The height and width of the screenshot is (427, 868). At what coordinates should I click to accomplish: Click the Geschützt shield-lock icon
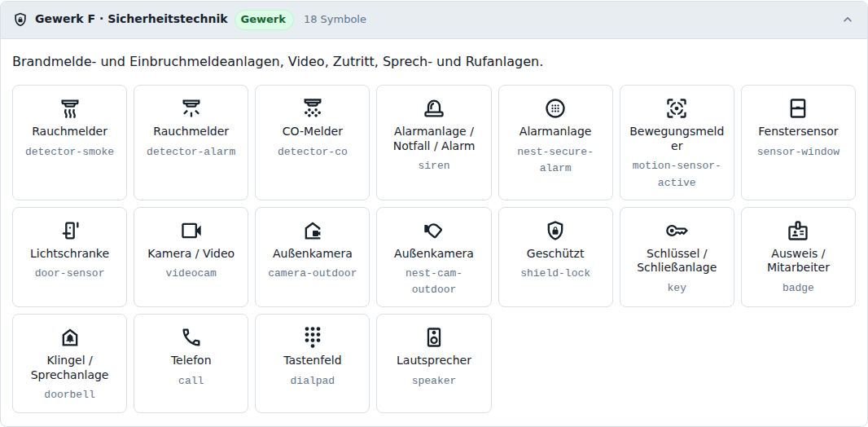pos(555,231)
